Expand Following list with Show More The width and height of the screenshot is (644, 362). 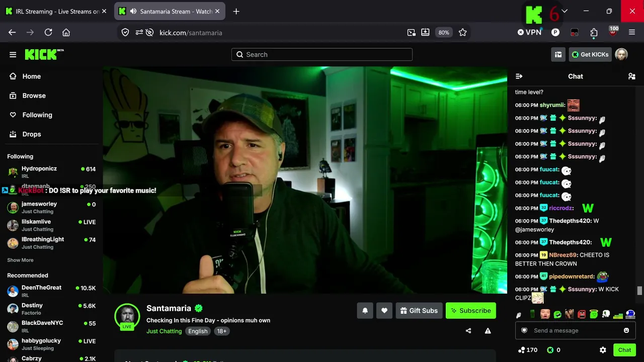[20, 260]
